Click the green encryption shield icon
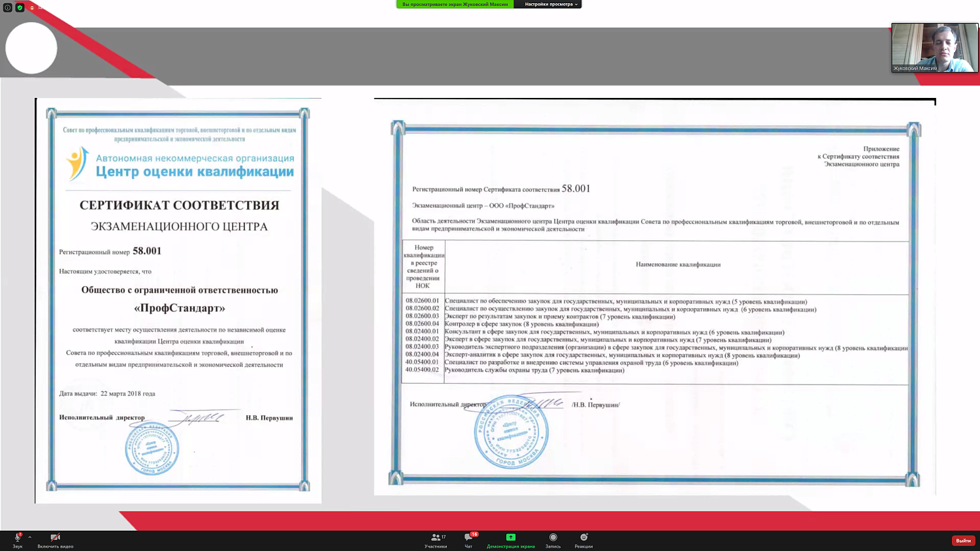The image size is (980, 551). tap(20, 8)
